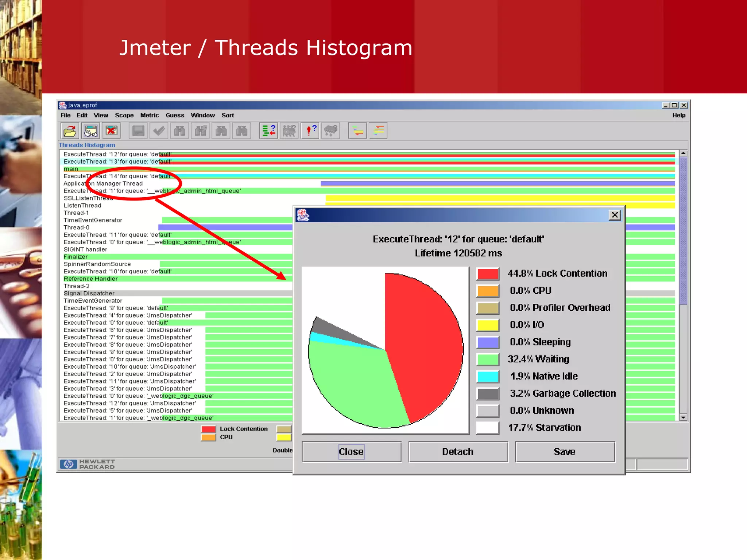Select ExecuteThread '12' JmsDispatcher row
747x560 pixels.
point(177,403)
